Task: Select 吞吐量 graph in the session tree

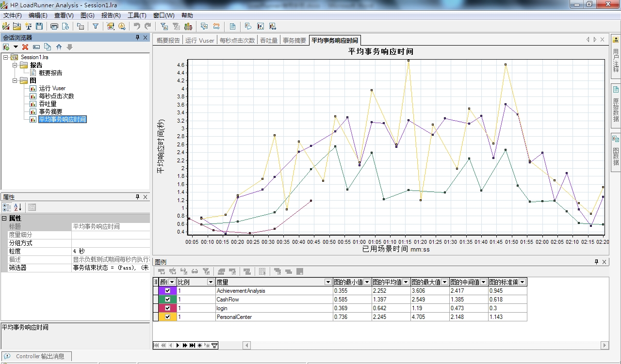Action: coord(48,104)
